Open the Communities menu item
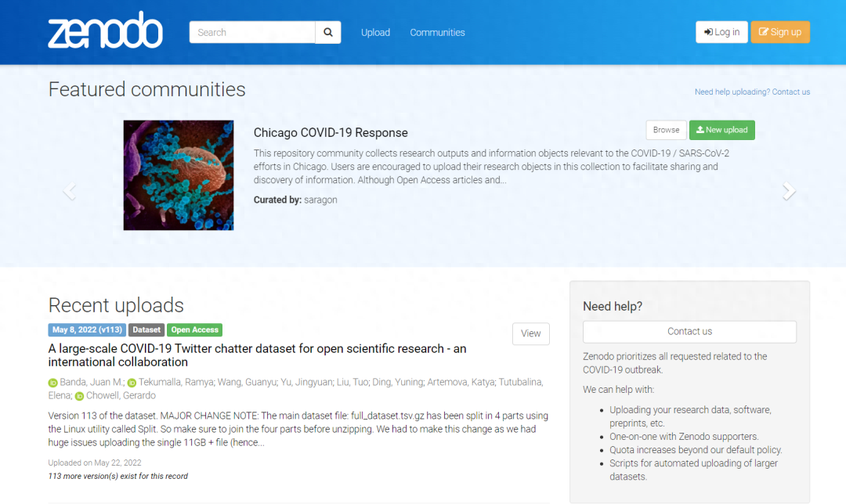The height and width of the screenshot is (504, 846). tap(437, 32)
